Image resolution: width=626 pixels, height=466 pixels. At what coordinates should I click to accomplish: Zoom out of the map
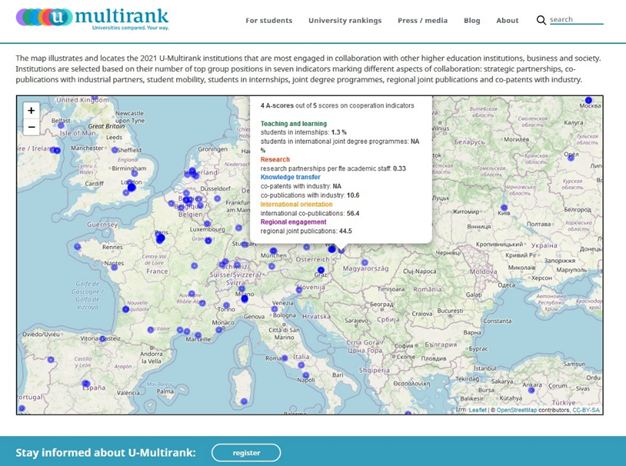tap(31, 127)
